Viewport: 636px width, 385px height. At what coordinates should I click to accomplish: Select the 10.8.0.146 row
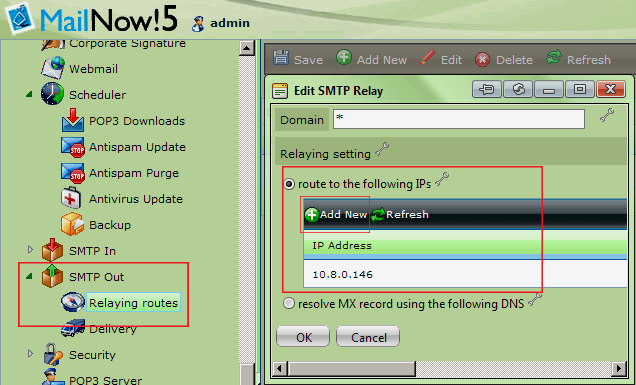[x=465, y=274]
